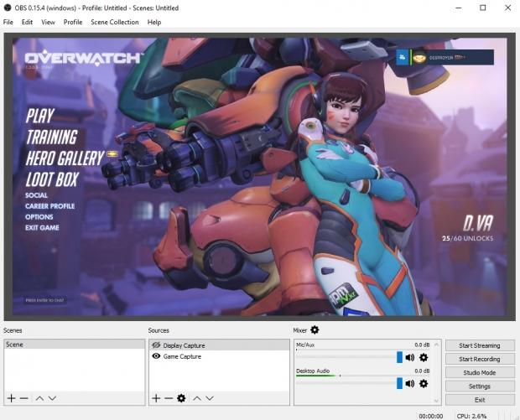
Task: Click the Overwatch preview canvas
Action: click(260, 176)
